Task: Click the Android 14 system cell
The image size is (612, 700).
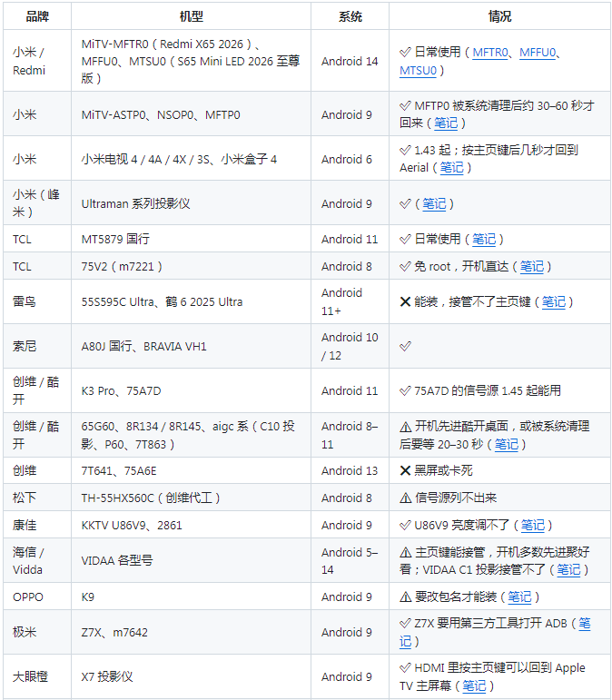Action: [350, 61]
